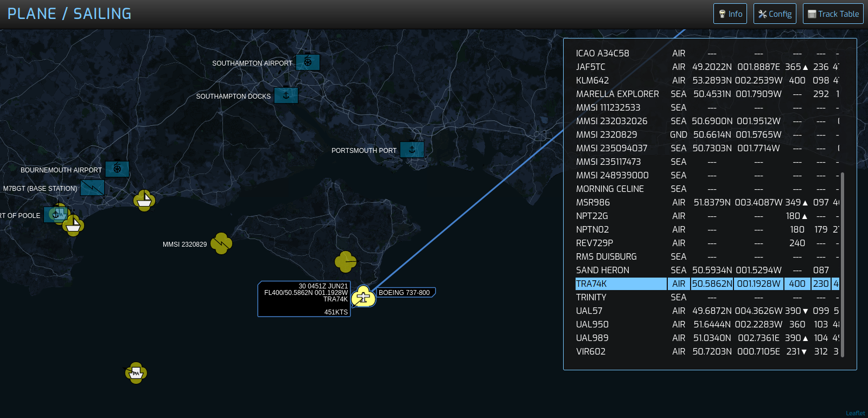This screenshot has width=868, height=418.
Task: Select the PA ship marker at bottom
Action: pos(136,373)
